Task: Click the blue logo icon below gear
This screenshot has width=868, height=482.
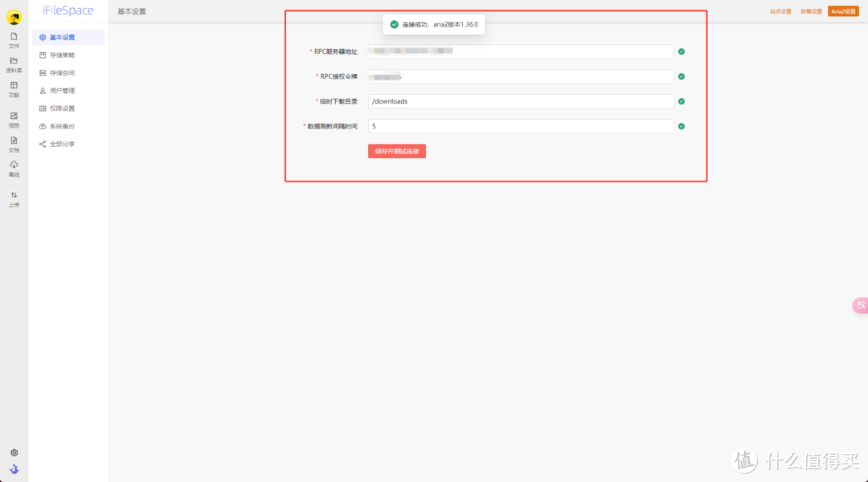Action: (x=14, y=469)
